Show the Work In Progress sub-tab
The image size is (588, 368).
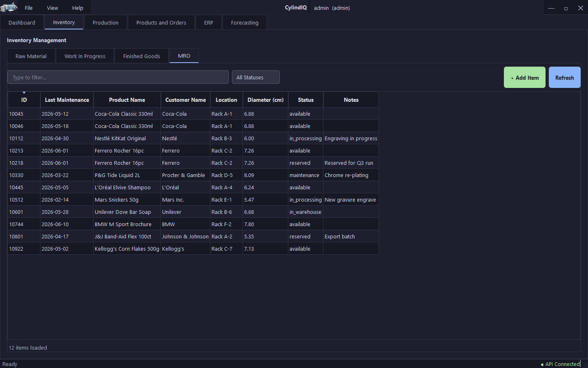pos(85,56)
